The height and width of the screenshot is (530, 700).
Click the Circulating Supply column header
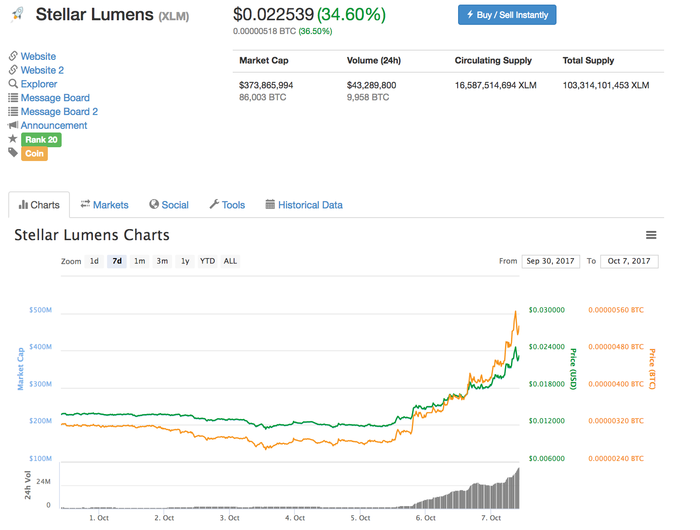click(x=493, y=60)
